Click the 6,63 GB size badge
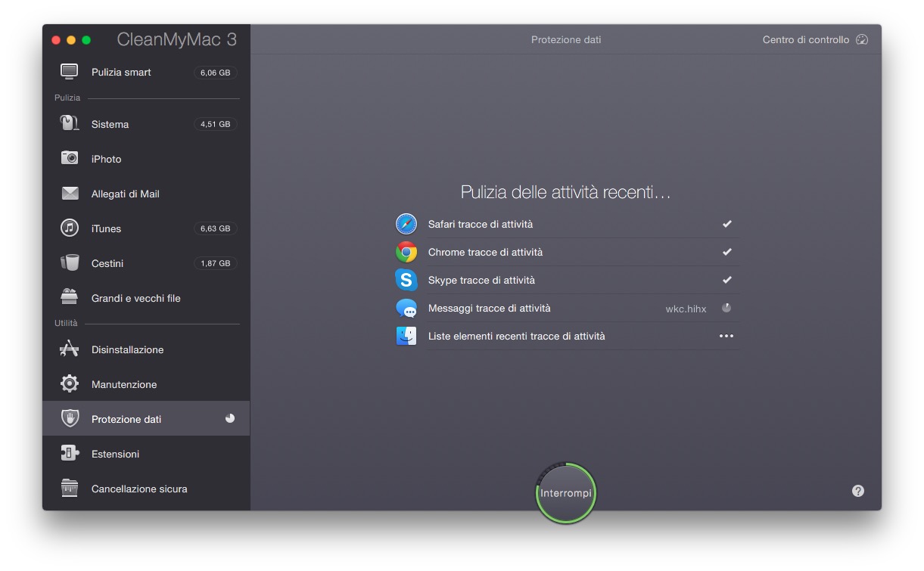This screenshot has height=571, width=924. (x=216, y=228)
